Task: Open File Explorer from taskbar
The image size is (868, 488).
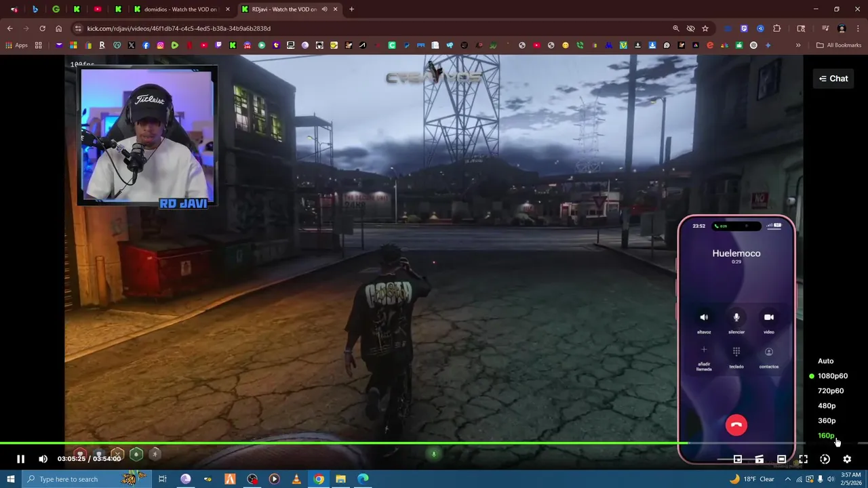Action: [340, 479]
